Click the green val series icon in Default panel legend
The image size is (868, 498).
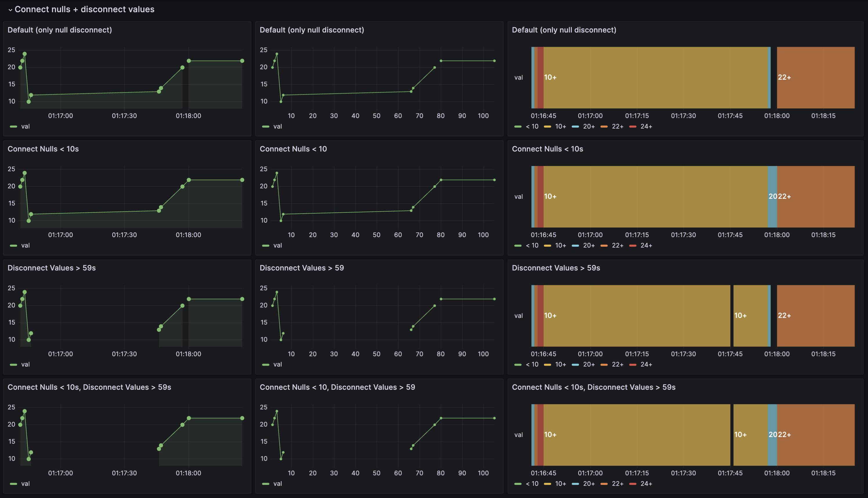[13, 126]
